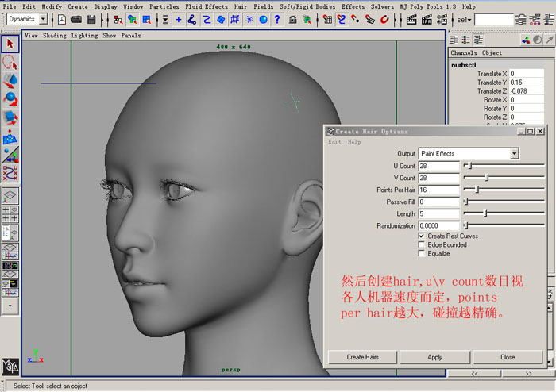Click the toolbar selection name field
This screenshot has width=556, height=392.
pos(494,20)
